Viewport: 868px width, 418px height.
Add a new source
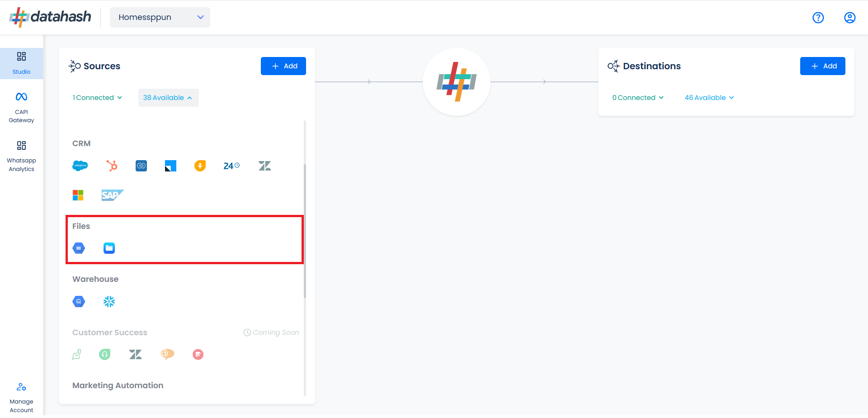(x=283, y=66)
